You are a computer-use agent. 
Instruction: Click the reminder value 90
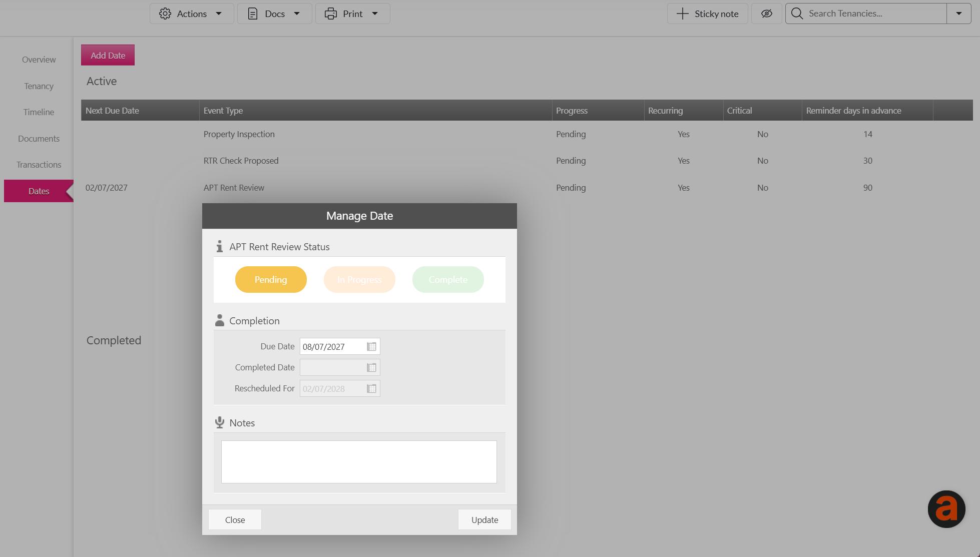pos(867,188)
